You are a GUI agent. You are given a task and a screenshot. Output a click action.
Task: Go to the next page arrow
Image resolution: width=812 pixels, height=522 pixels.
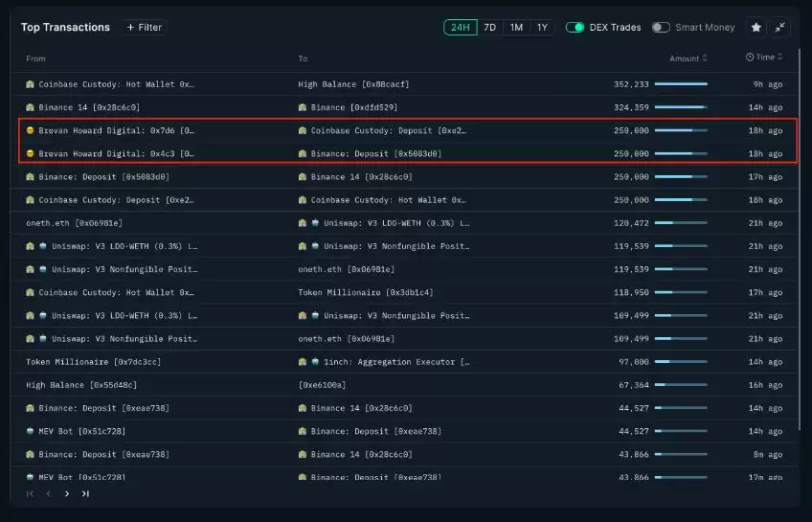click(67, 494)
